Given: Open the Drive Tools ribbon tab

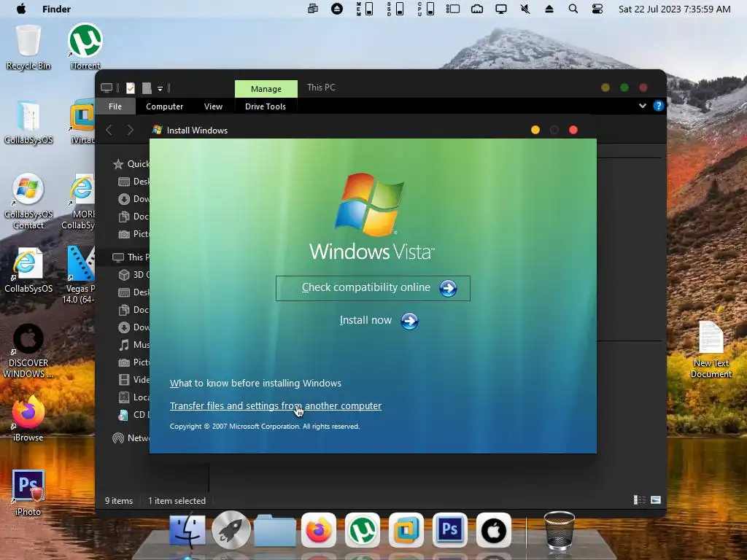Looking at the screenshot, I should (x=266, y=106).
